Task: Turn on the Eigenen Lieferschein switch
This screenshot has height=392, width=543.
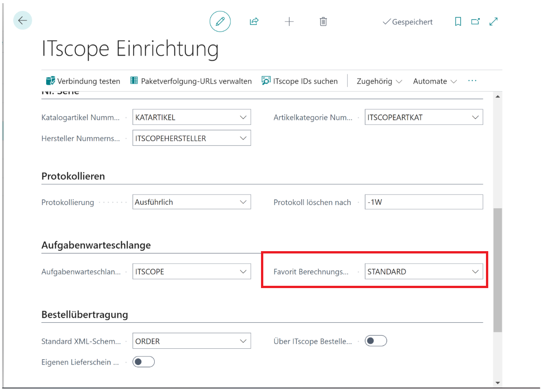Action: (x=143, y=361)
